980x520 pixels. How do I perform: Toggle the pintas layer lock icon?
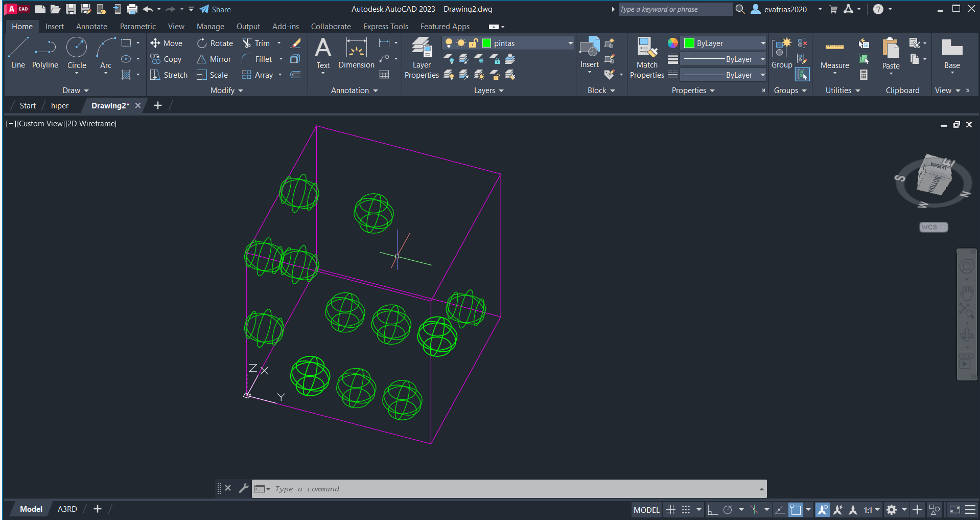point(473,43)
